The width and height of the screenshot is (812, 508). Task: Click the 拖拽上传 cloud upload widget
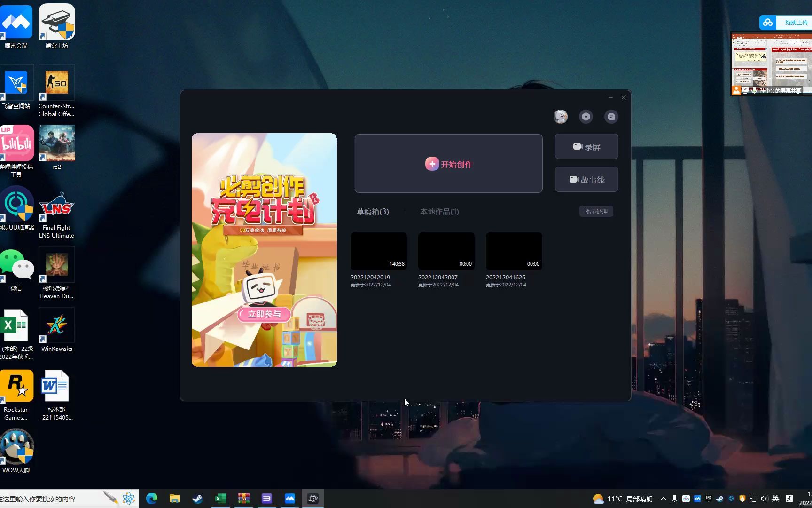pyautogui.click(x=786, y=22)
